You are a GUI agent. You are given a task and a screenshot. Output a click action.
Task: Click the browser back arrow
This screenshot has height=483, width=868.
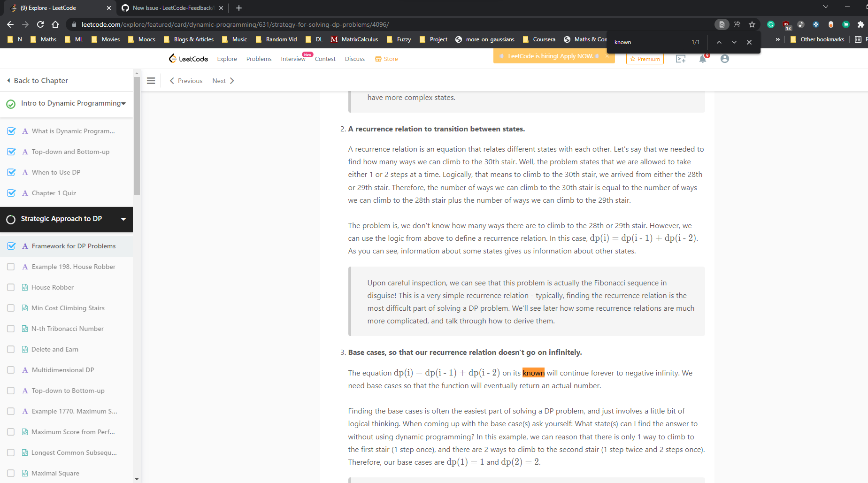10,24
